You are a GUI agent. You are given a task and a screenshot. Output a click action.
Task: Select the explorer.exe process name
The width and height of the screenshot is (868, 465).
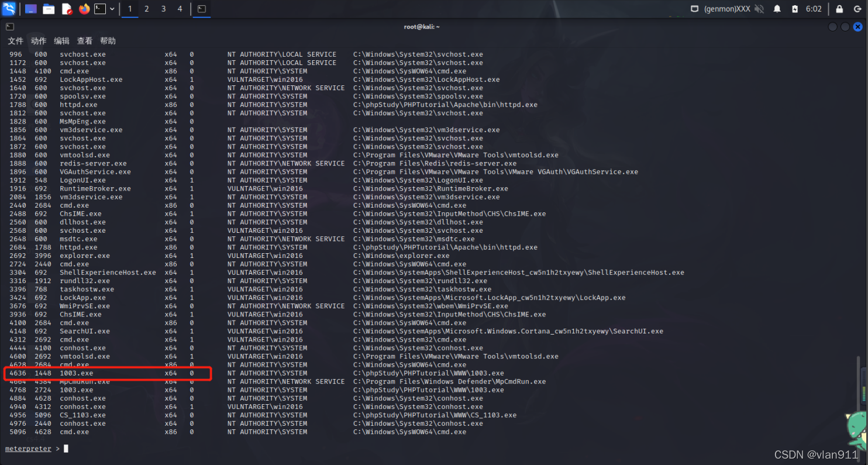(85, 256)
